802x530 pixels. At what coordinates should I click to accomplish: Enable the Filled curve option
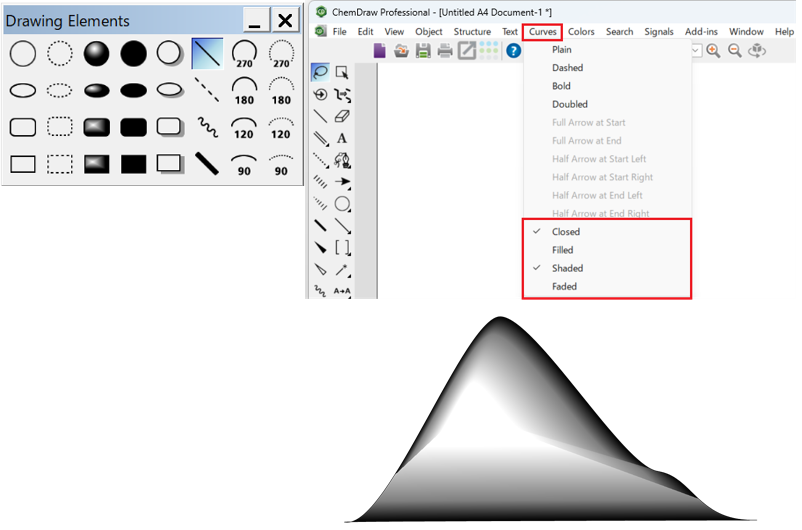tap(563, 250)
